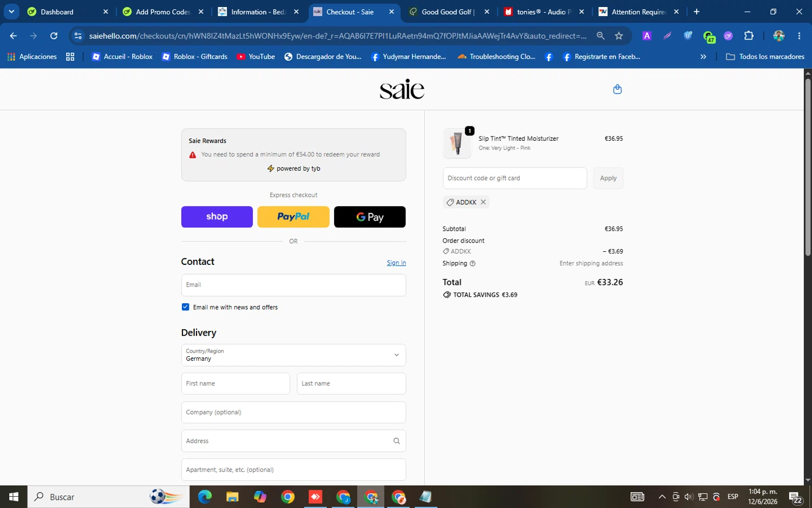Click the browser address bar URL

pyautogui.click(x=338, y=36)
